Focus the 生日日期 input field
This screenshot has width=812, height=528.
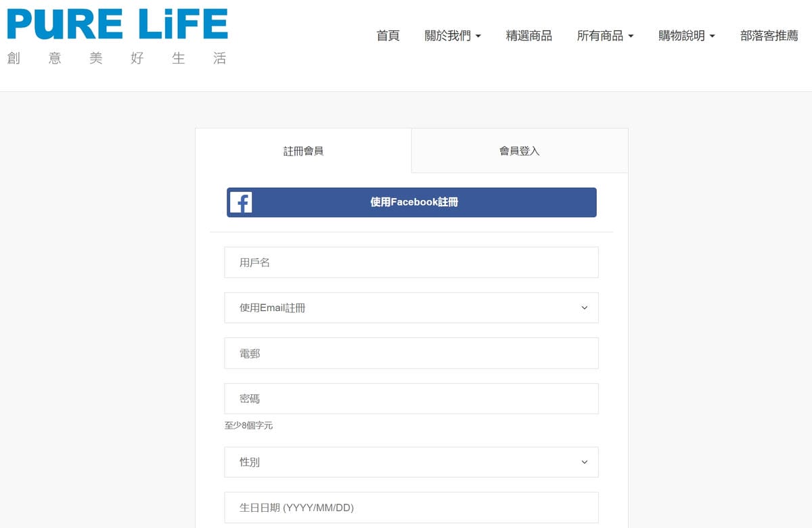point(411,508)
